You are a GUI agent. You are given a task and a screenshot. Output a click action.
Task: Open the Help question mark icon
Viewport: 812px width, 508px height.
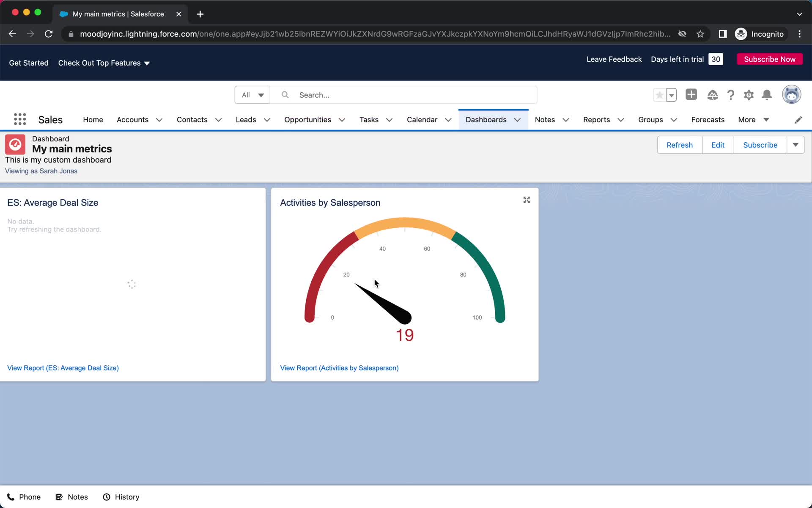point(730,95)
